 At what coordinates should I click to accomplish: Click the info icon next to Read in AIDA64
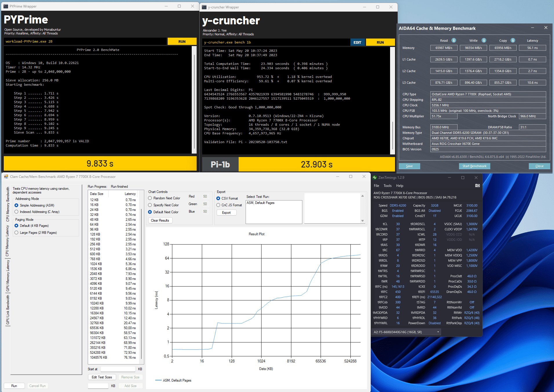(x=454, y=40)
